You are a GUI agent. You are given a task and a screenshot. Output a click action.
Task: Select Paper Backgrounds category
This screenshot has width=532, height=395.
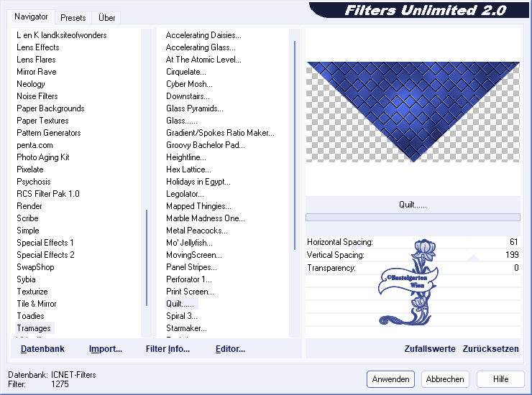(x=50, y=108)
